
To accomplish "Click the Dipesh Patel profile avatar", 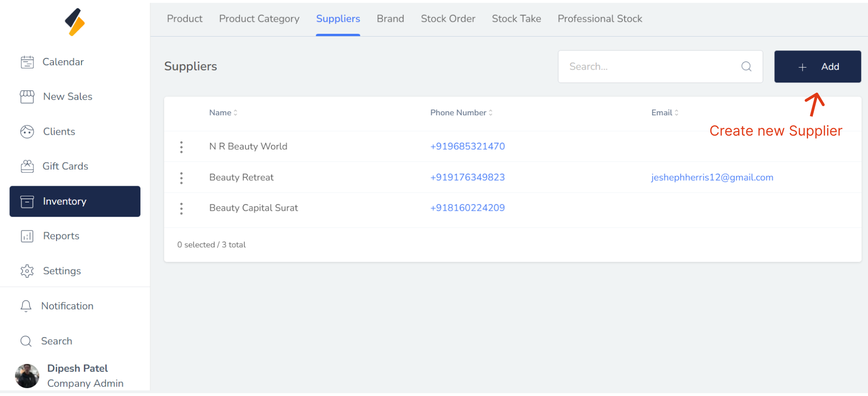I will pyautogui.click(x=27, y=376).
